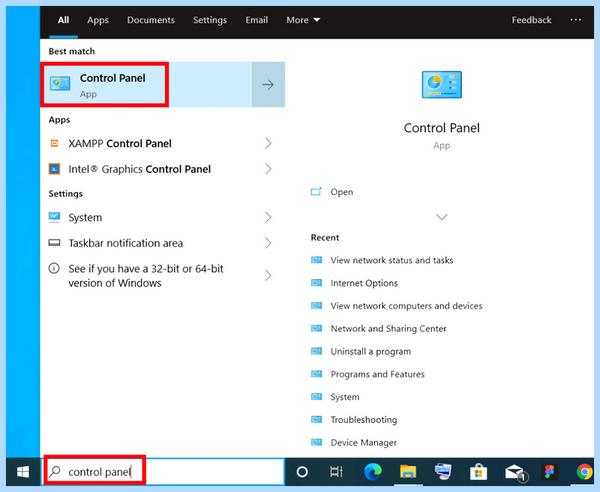Expand Intel Graphics Control Panel chevron

click(x=268, y=169)
